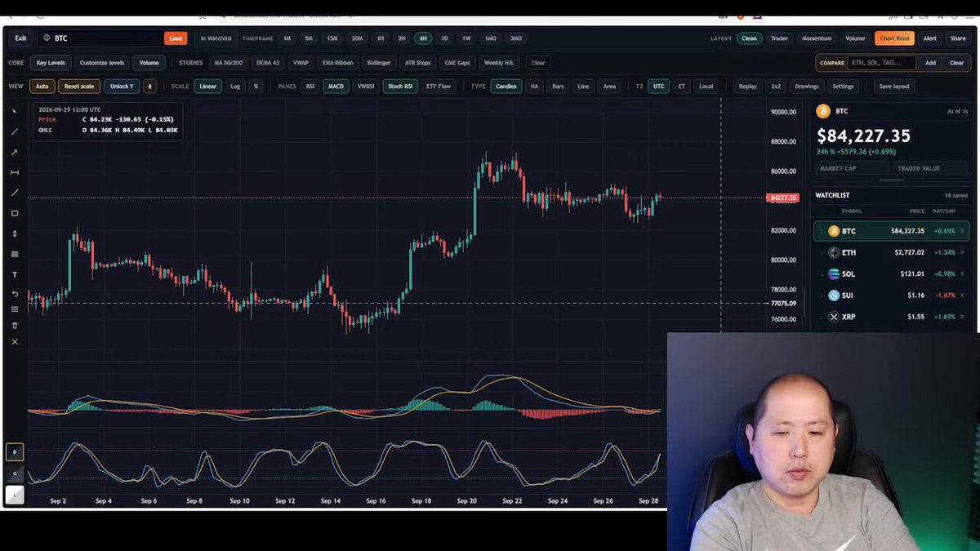Click the Bitcoin logo in the watchlist
The image size is (980, 551).
(x=834, y=231)
